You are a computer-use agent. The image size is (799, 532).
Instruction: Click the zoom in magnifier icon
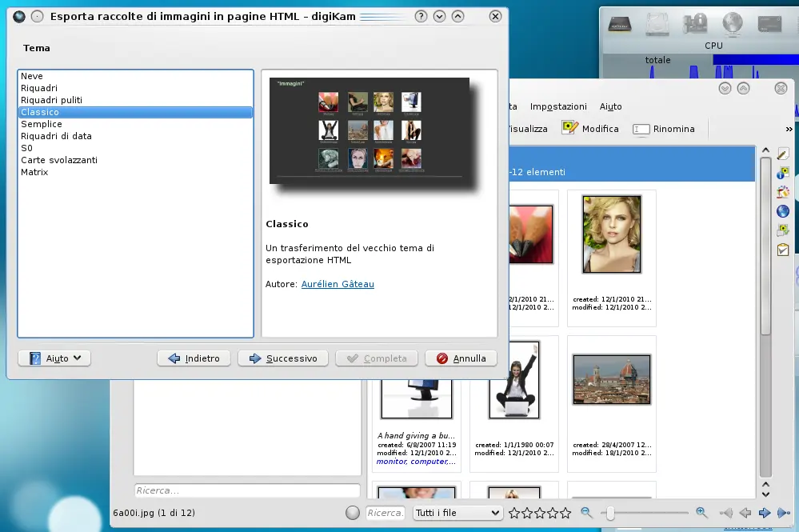[701, 513]
